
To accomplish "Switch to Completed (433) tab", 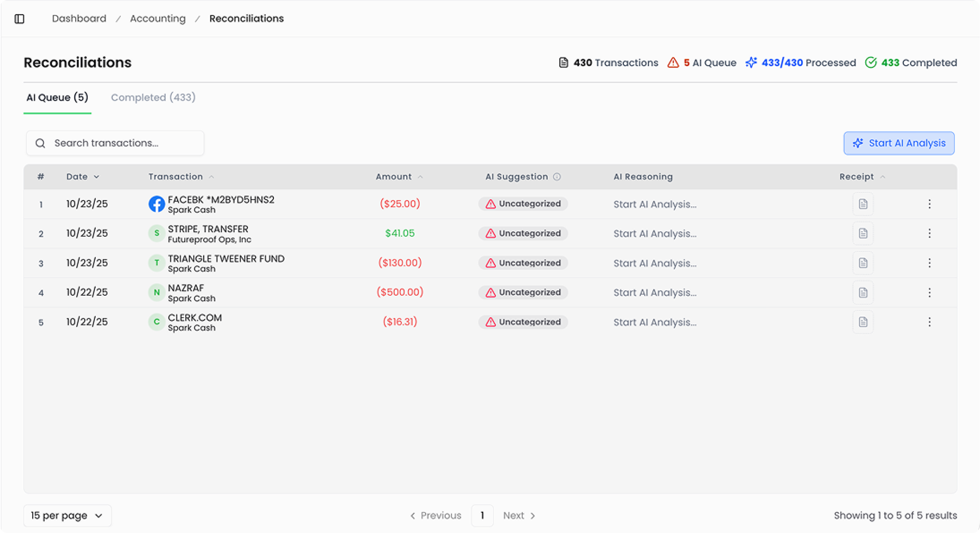I will tap(153, 97).
